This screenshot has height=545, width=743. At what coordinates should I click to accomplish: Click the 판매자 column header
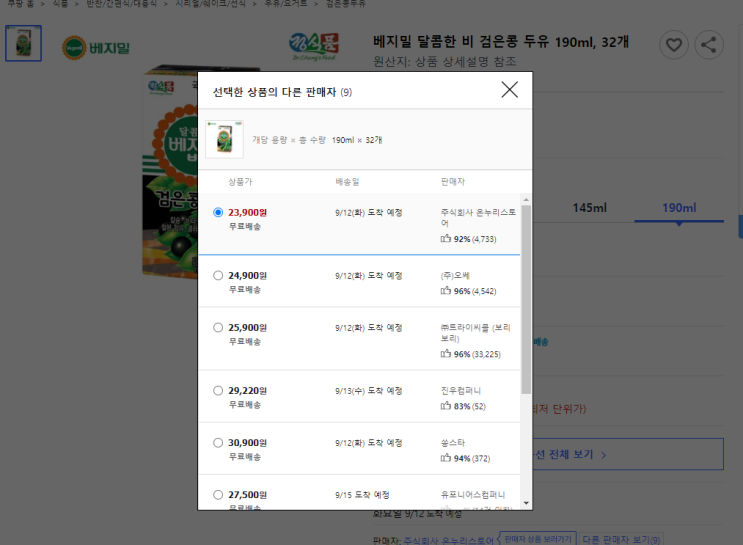453,182
